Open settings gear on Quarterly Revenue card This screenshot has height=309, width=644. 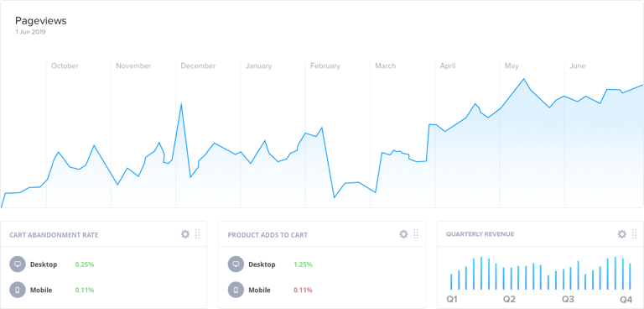622,234
